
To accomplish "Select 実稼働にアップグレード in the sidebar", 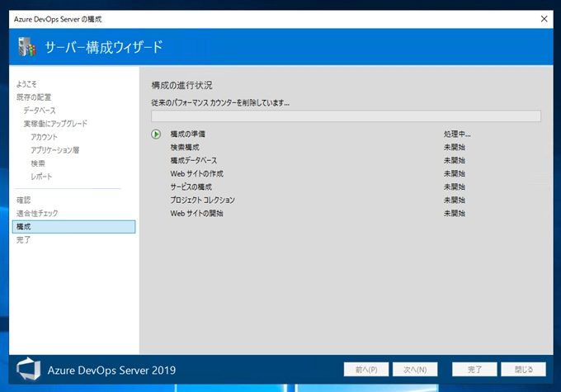I will (x=55, y=124).
